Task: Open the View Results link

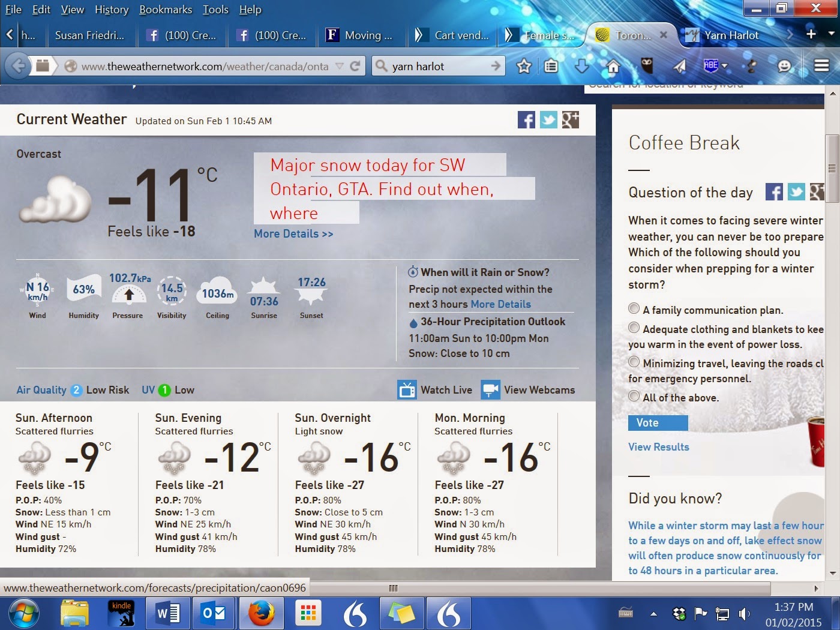Action: pyautogui.click(x=659, y=447)
